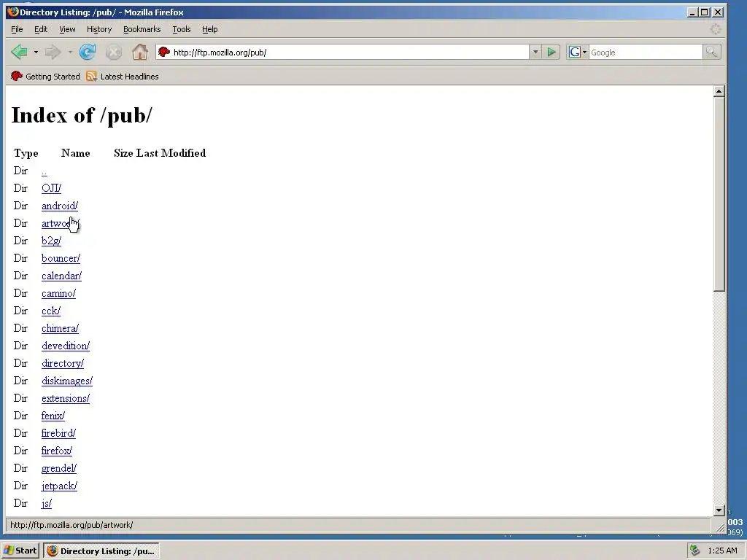Open the bouncer/ directory link
747x560 pixels.
pos(61,258)
